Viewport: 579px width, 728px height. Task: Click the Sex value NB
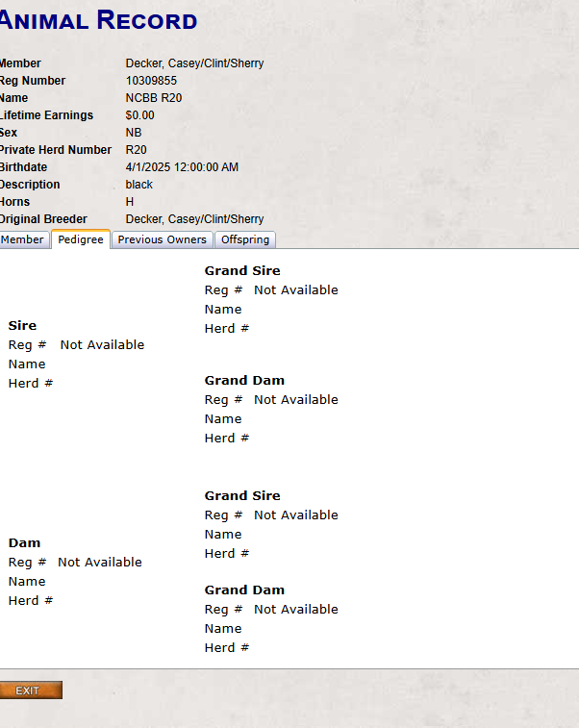(x=134, y=133)
